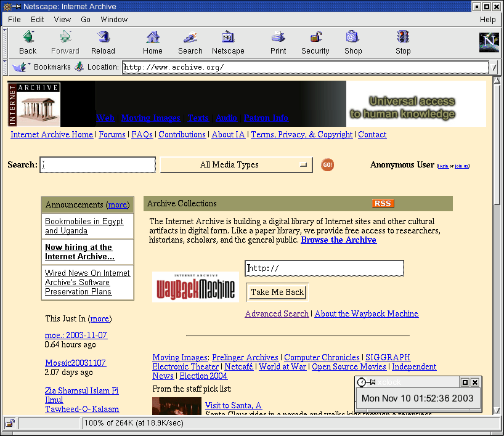Open the Web link in the banner

point(105,118)
